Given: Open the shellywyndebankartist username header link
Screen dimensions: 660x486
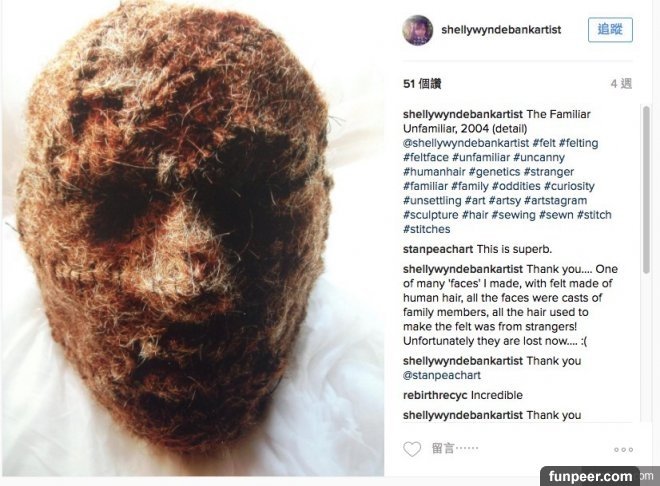Looking at the screenshot, I should (x=501, y=30).
